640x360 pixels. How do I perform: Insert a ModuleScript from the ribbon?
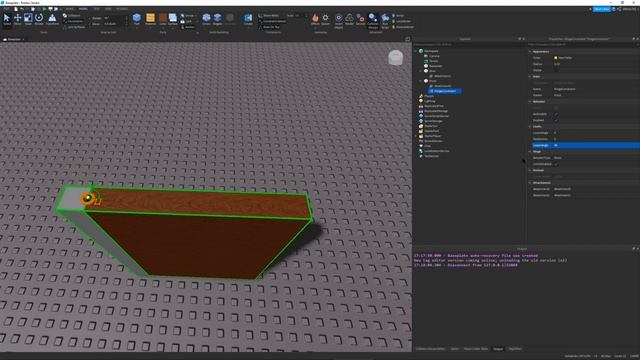click(403, 27)
